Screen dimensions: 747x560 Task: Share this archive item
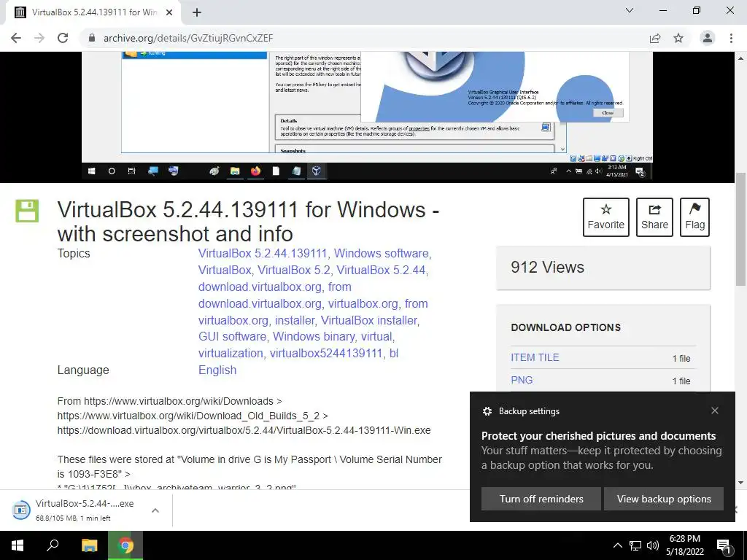pyautogui.click(x=654, y=217)
